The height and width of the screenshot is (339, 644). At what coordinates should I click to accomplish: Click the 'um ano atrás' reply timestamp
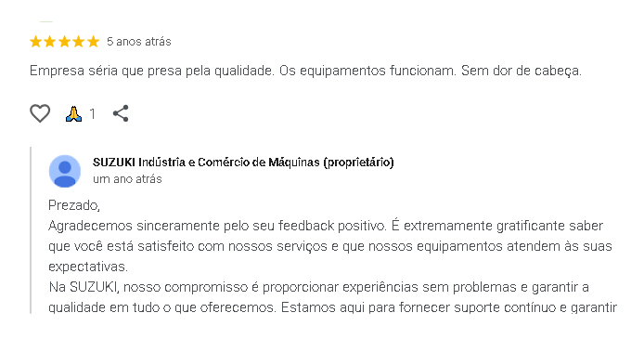click(x=127, y=179)
